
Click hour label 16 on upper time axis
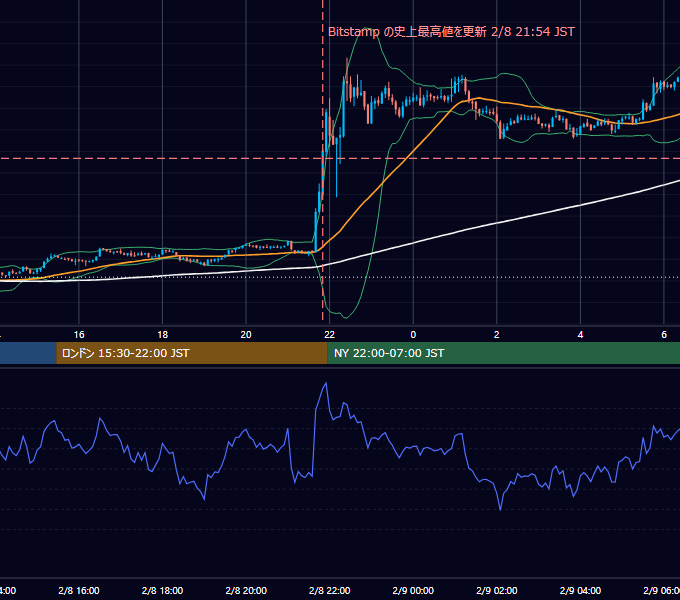(79, 335)
